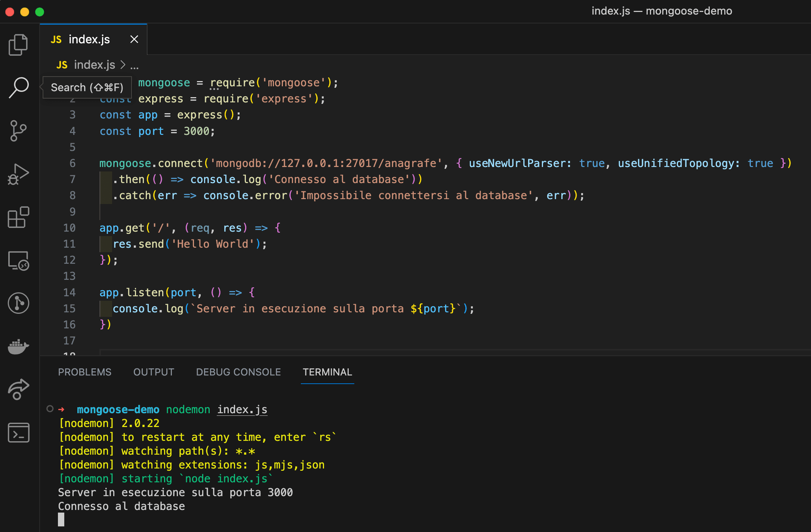
Task: Click the [nodemon] 2.0.22 version line
Action: coord(110,424)
